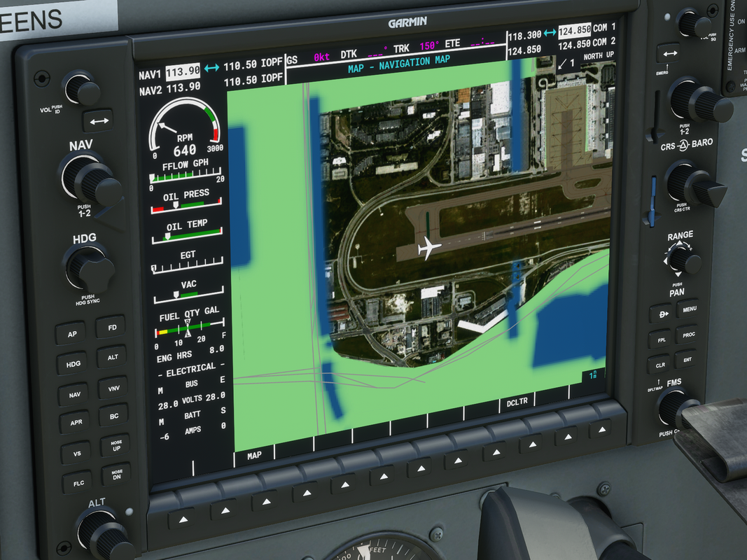Click the EGT indicator scale
Viewport: 747px width, 560px height.
188,266
